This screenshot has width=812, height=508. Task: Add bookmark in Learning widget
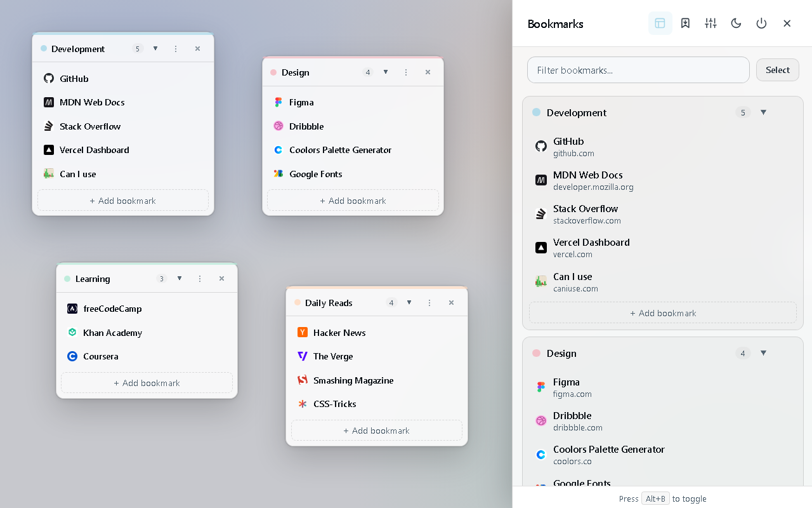point(147,383)
